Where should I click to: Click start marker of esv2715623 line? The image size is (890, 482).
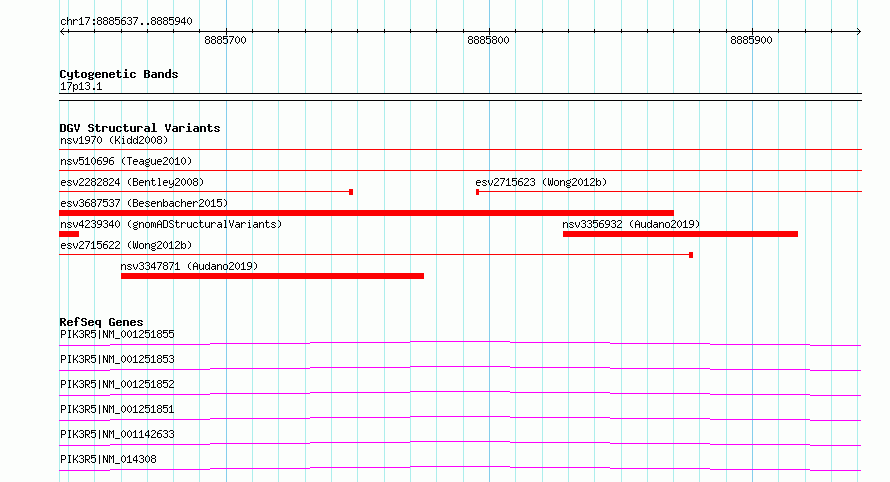(x=477, y=192)
